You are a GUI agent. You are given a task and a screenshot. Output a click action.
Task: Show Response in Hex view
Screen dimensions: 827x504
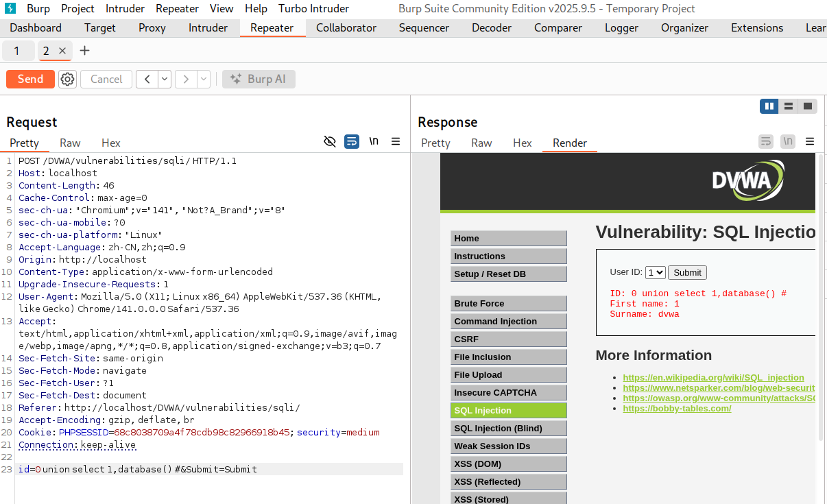[523, 143]
